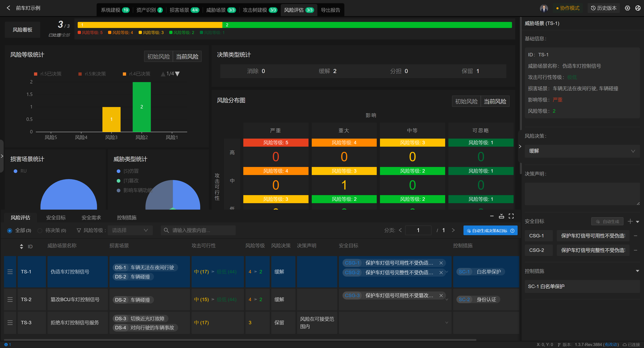The height and width of the screenshot is (348, 644).
Task: Open settings gear icon in top bar
Action: point(627,8)
